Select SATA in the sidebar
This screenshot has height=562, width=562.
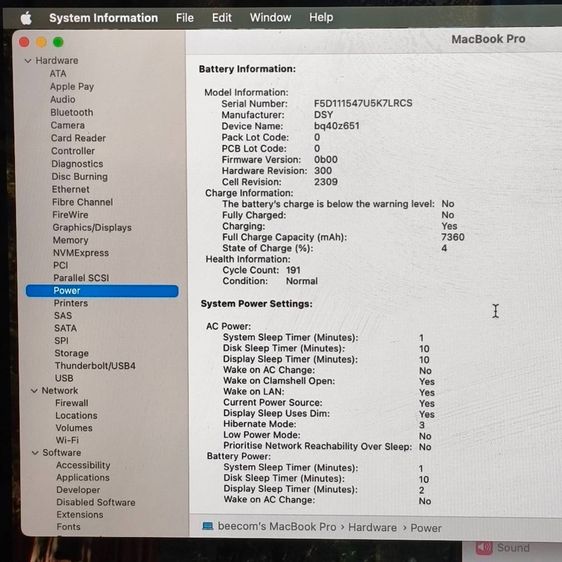point(65,328)
